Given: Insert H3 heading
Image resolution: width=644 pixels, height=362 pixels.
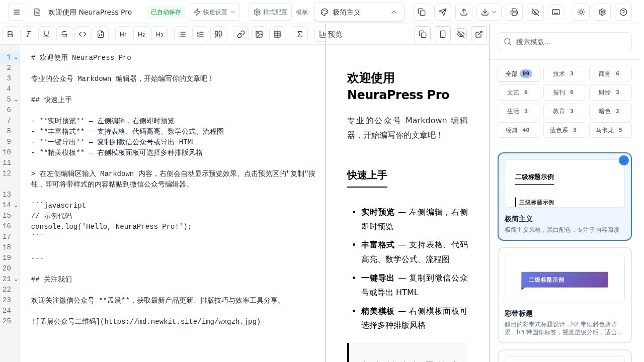Looking at the screenshot, I should click(x=159, y=34).
